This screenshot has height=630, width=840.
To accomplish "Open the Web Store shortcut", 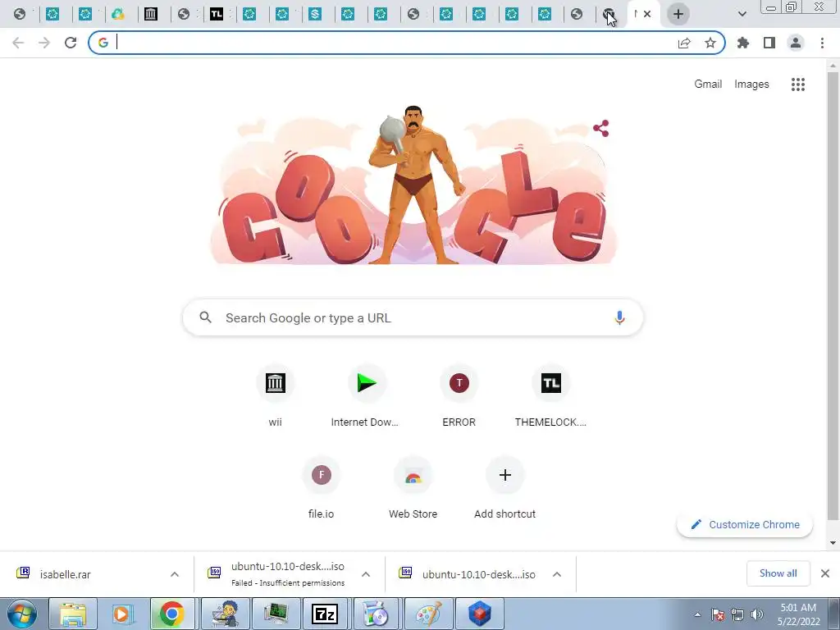I will tap(413, 488).
